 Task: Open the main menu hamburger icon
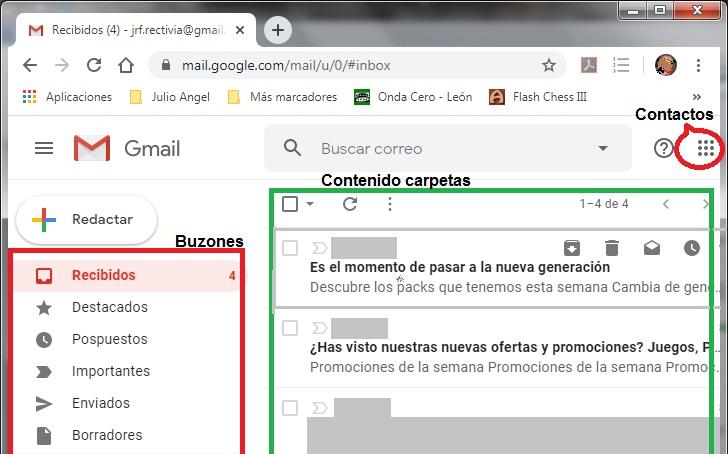click(x=44, y=149)
